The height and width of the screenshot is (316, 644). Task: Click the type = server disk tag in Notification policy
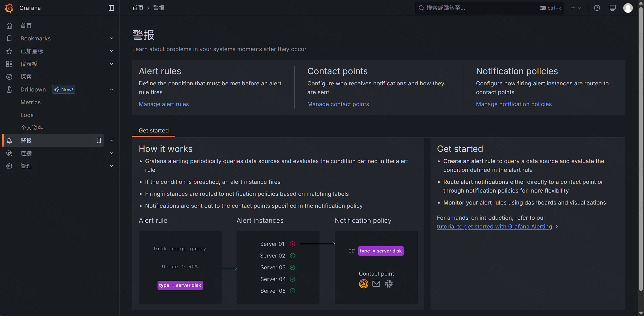[381, 251]
